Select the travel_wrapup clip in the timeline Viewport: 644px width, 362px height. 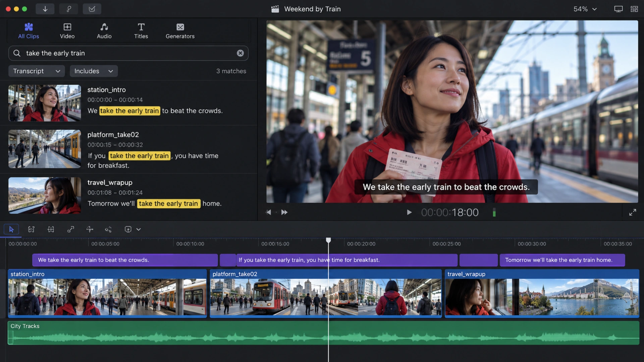tap(542, 293)
